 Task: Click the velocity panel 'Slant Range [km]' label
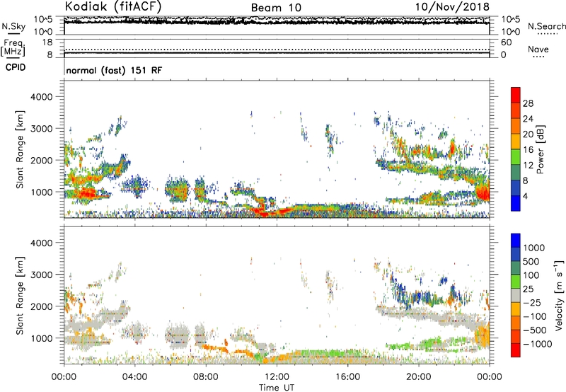(20, 295)
